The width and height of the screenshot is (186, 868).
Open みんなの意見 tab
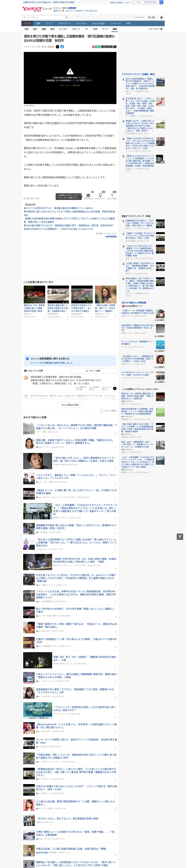[98, 24]
